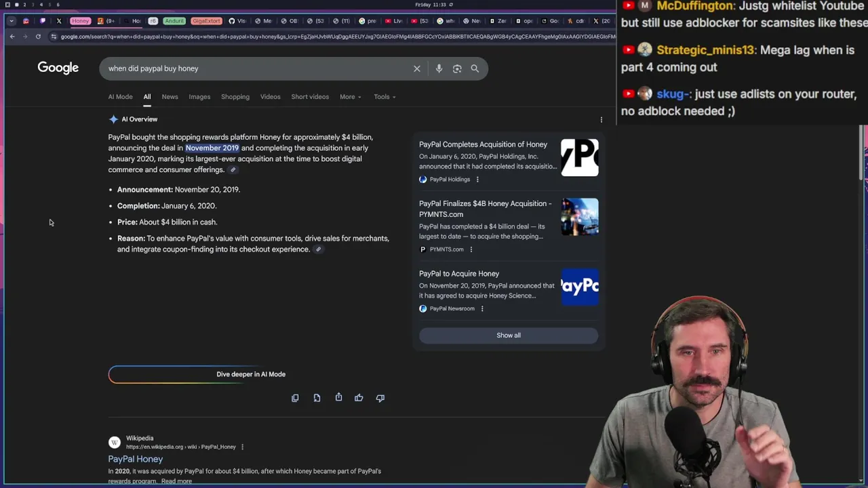Click the AI Overview heading label
This screenshot has height=488, width=868.
pyautogui.click(x=139, y=119)
